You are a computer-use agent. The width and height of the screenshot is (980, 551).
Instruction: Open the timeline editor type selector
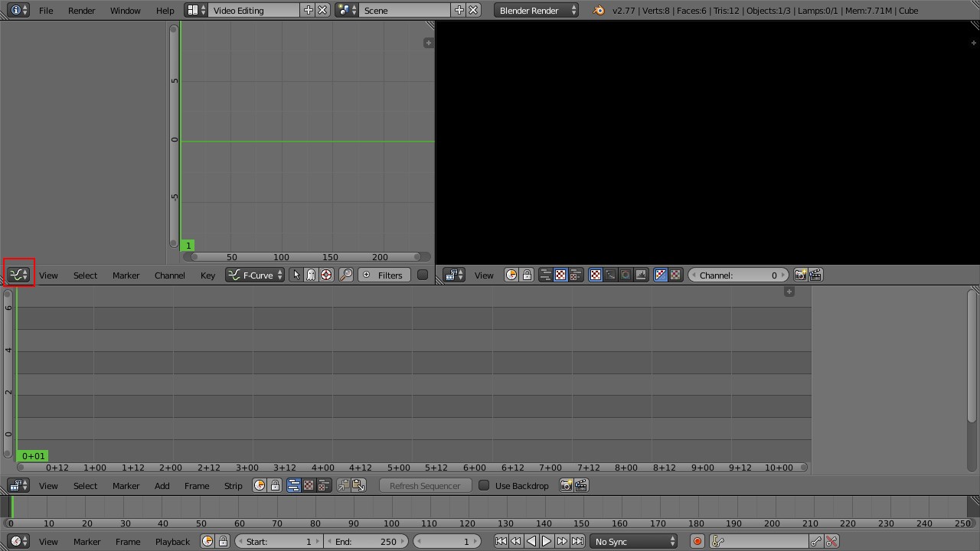(x=18, y=541)
